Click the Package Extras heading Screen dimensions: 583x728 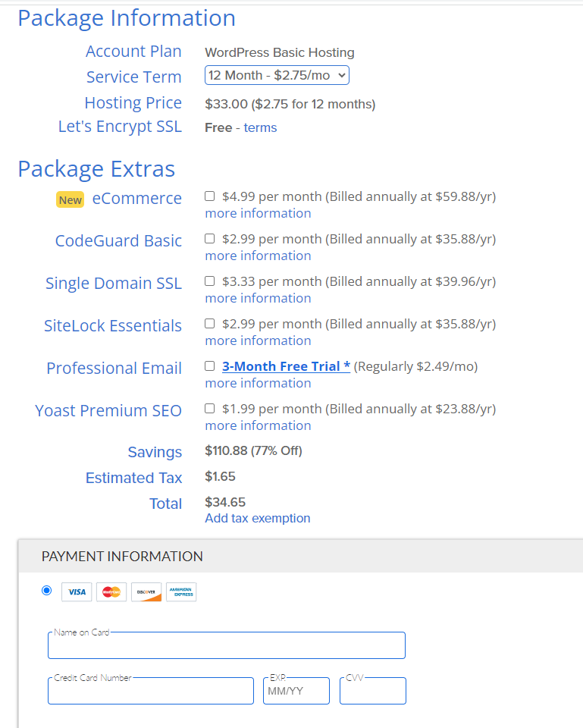96,169
